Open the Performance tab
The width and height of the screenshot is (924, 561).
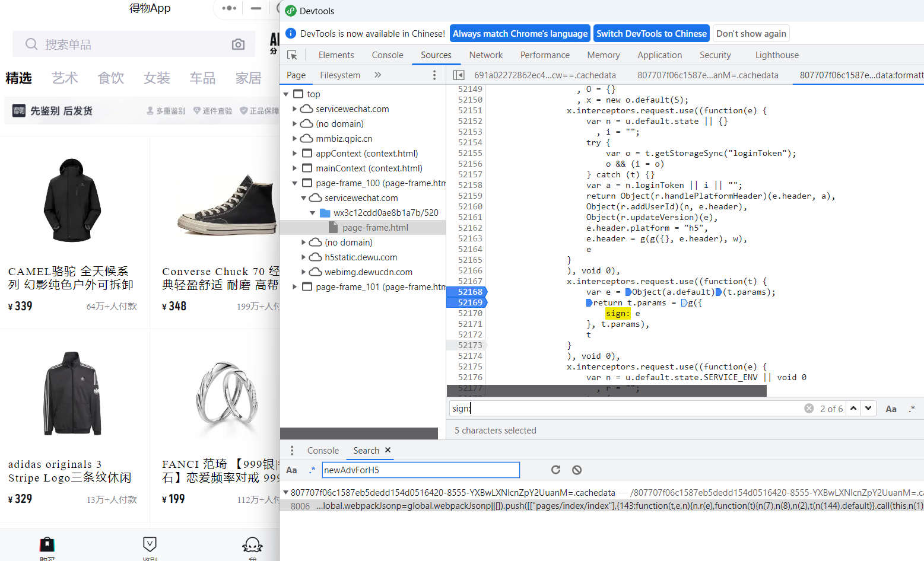tap(545, 55)
